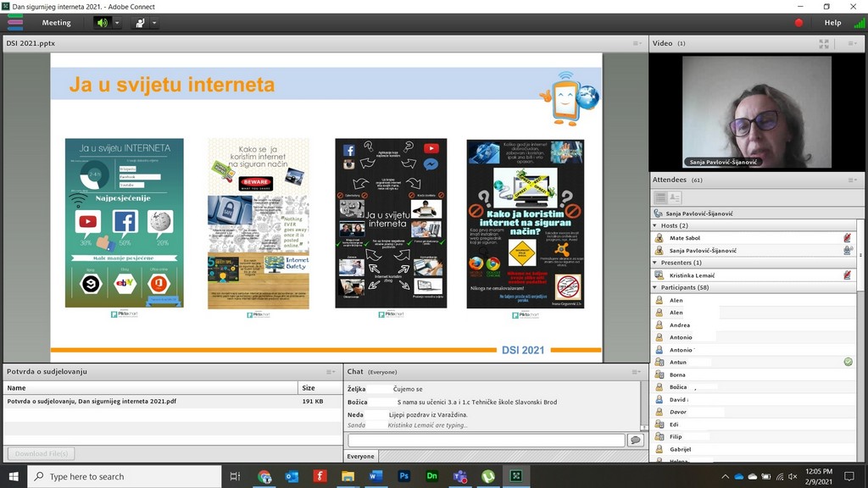Switch to attendee status view icon
Image resolution: width=868 pixels, height=488 pixels.
point(675,197)
